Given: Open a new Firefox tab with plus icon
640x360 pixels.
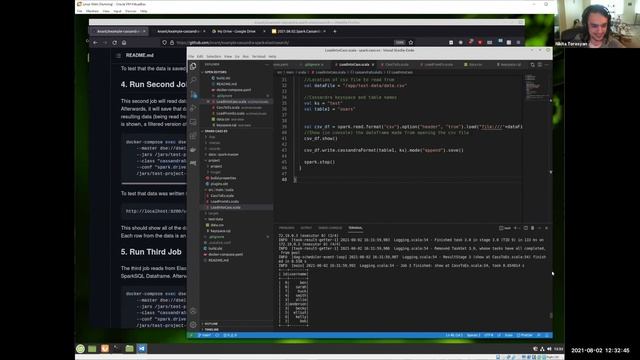Looking at the screenshot, I should pos(335,31).
